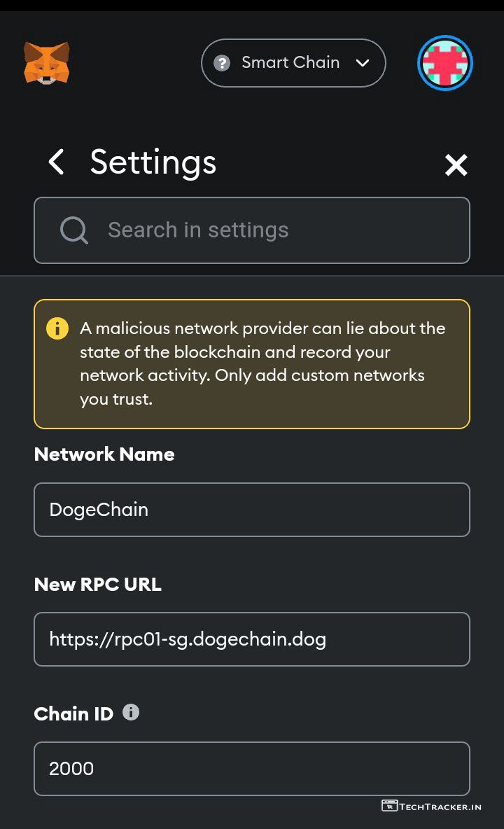Expand the network list chevron arrow
The image size is (504, 829).
coord(363,63)
